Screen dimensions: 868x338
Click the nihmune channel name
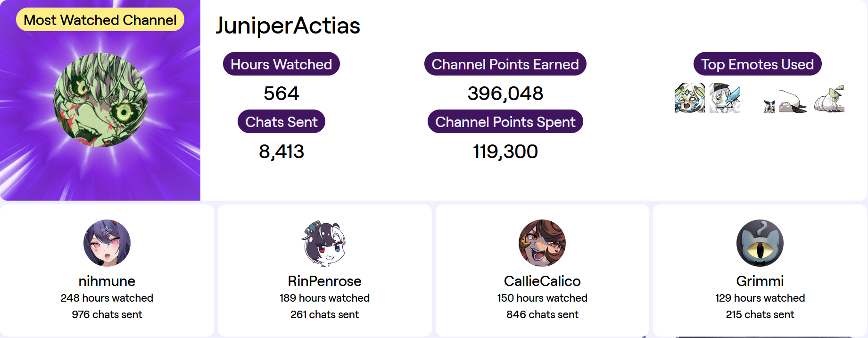click(x=107, y=281)
